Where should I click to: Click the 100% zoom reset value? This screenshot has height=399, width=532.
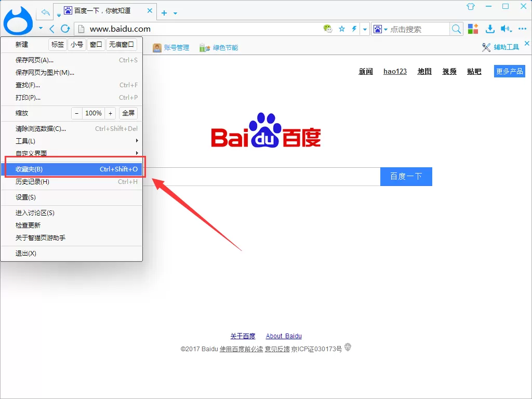[94, 113]
